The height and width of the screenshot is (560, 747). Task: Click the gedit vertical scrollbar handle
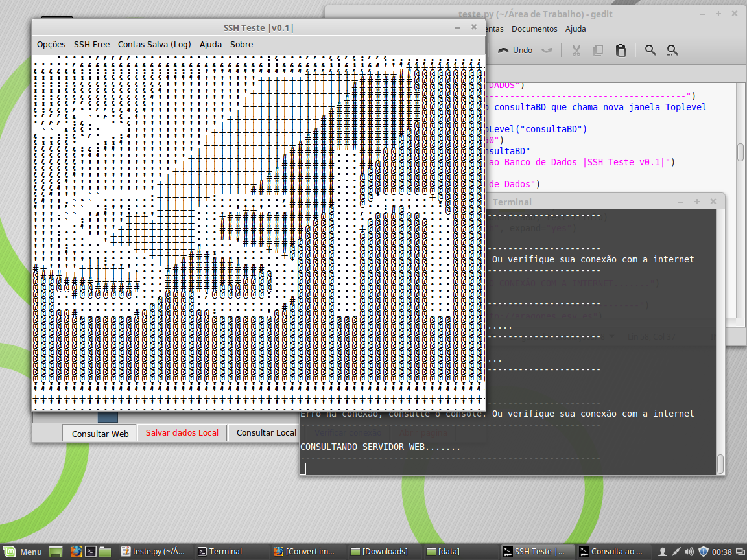pos(740,152)
